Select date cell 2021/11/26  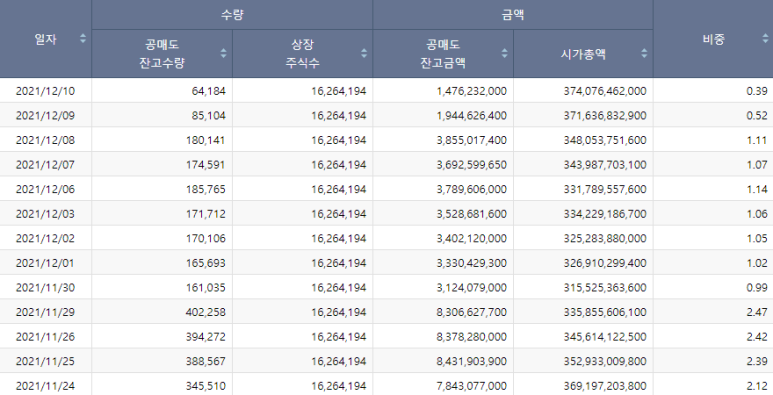(x=45, y=337)
